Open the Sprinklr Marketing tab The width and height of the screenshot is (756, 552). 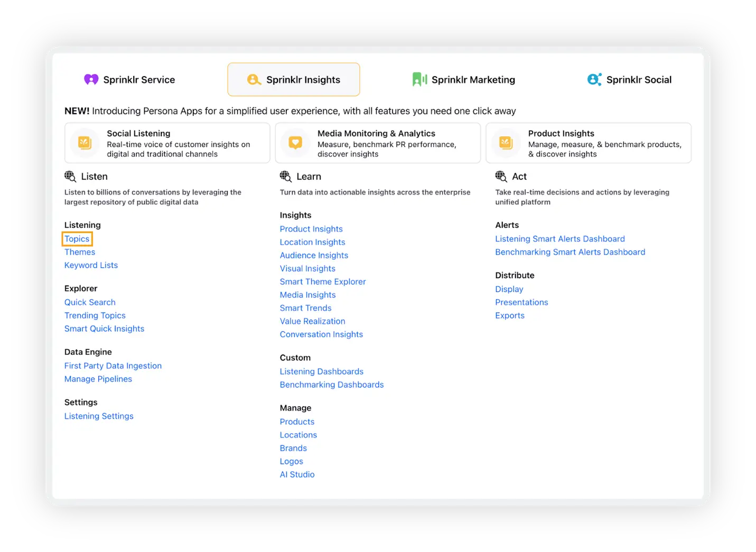(464, 79)
